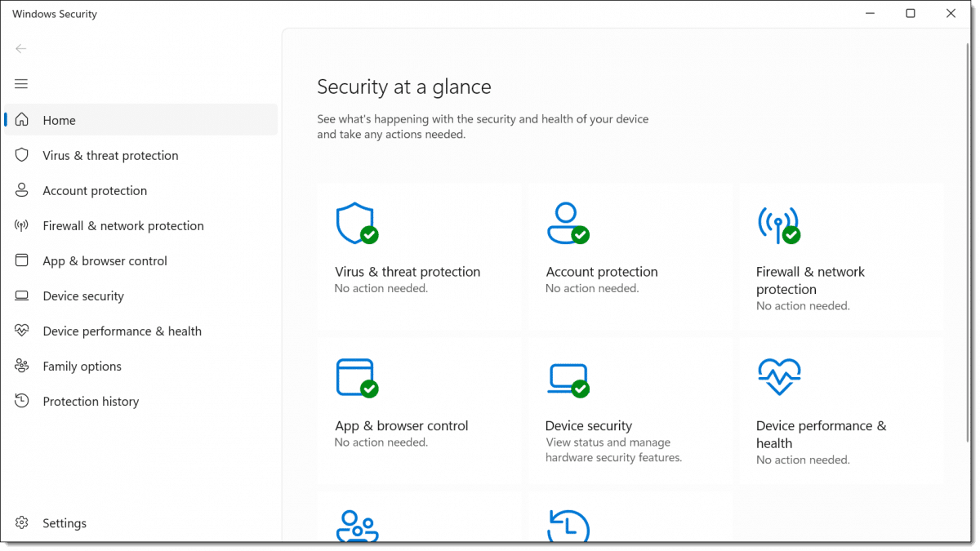Click the back arrow icon
The image size is (980, 551).
pyautogui.click(x=21, y=49)
